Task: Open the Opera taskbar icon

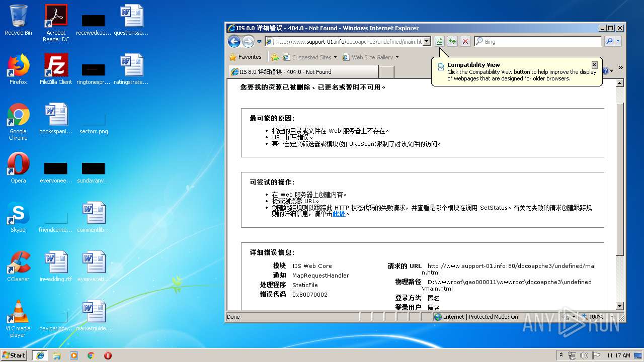Action: (x=108, y=355)
